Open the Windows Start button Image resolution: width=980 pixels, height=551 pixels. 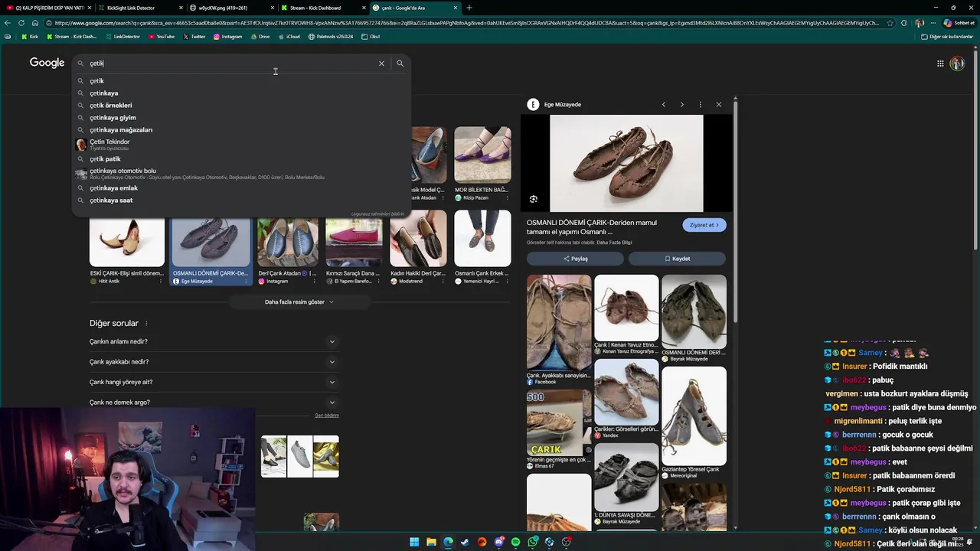coord(414,542)
